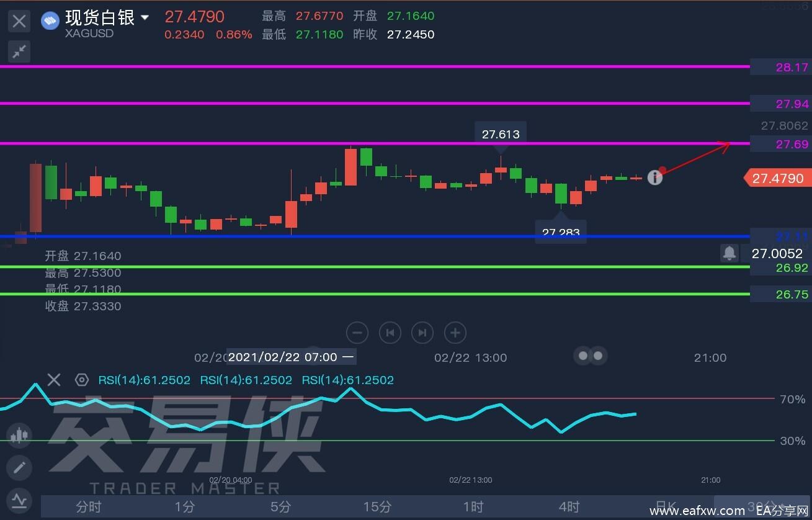Click the 27.613 high price callout

501,133
